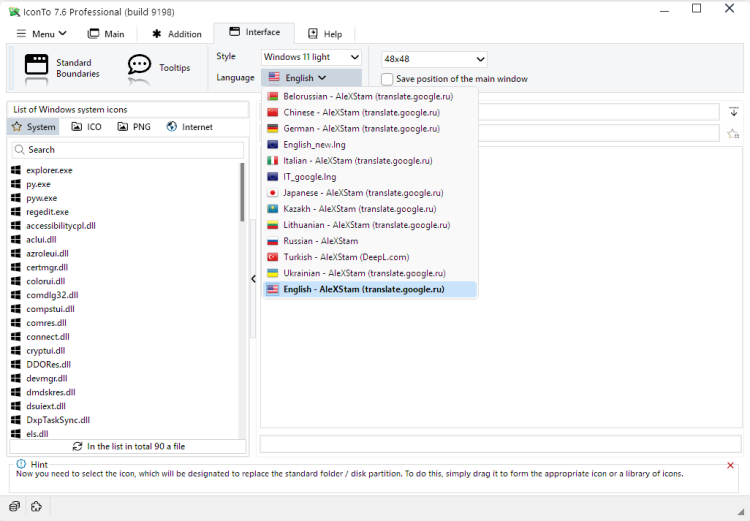Click the Search field in the icon list
The image size is (750, 521).
pos(130,150)
